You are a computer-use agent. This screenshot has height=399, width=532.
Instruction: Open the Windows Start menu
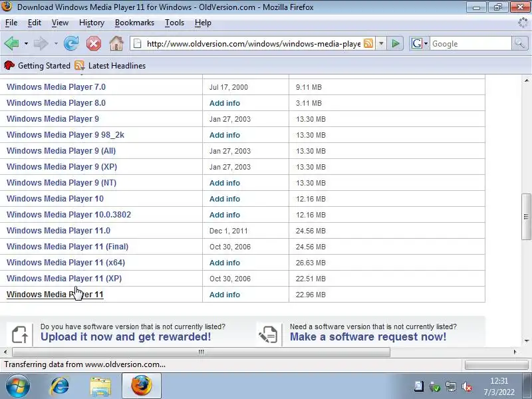click(x=18, y=386)
